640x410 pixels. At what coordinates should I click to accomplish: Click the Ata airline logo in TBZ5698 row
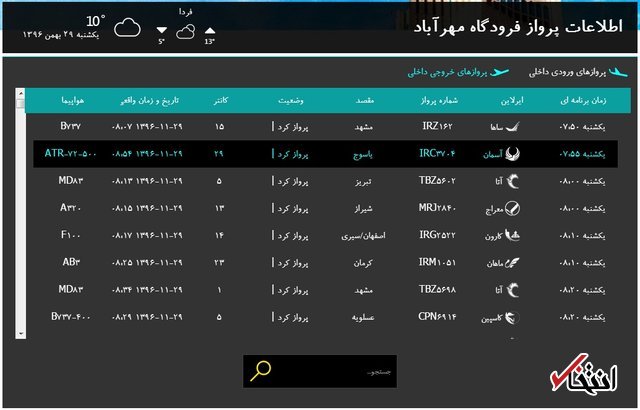point(513,290)
